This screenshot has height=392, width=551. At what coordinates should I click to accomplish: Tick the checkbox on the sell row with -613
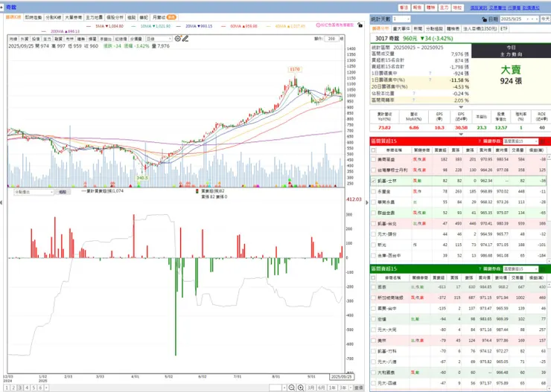(373, 287)
